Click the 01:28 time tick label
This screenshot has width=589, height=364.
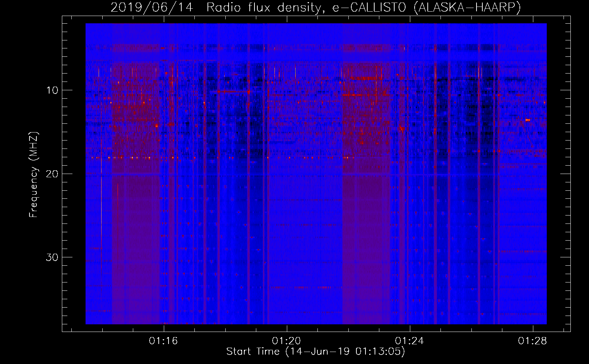(533, 341)
